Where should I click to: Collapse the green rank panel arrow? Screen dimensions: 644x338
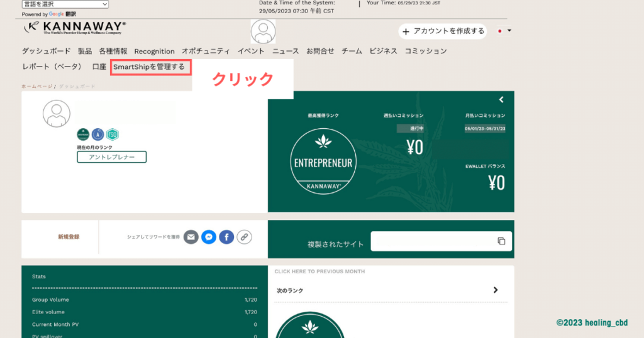(x=501, y=99)
